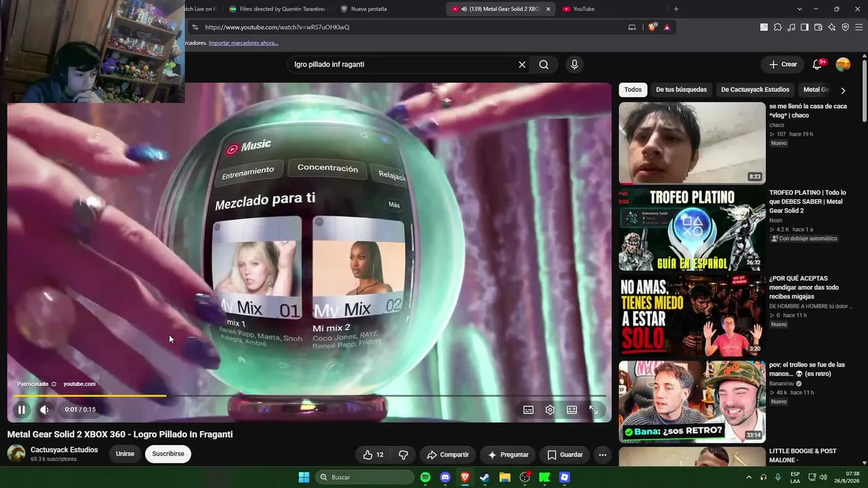Like the video with the thumbs-up button
The width and height of the screenshot is (868, 488).
374,455
